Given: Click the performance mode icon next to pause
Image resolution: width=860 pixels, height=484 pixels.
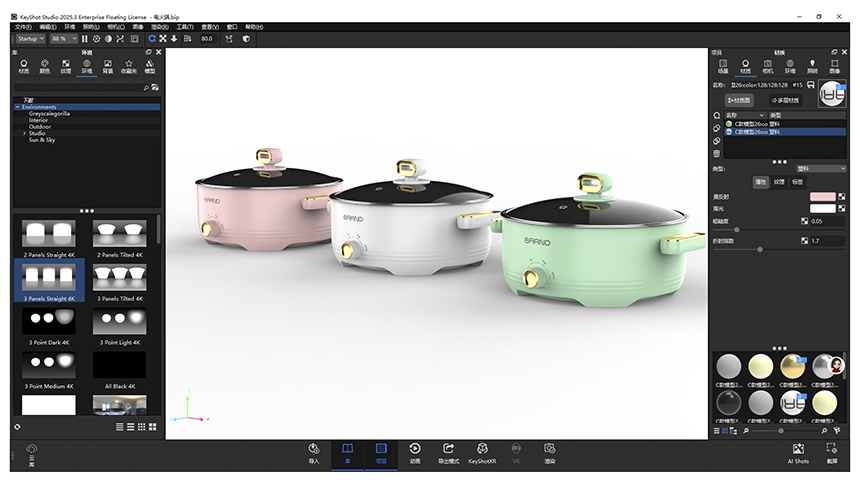Looking at the screenshot, I should (x=97, y=39).
